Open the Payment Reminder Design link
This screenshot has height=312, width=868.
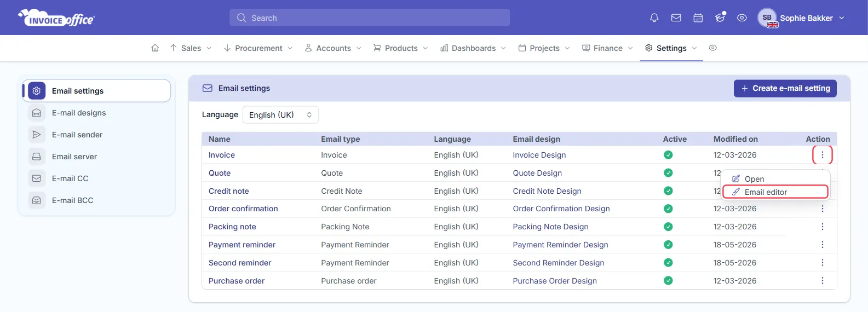tap(560, 245)
